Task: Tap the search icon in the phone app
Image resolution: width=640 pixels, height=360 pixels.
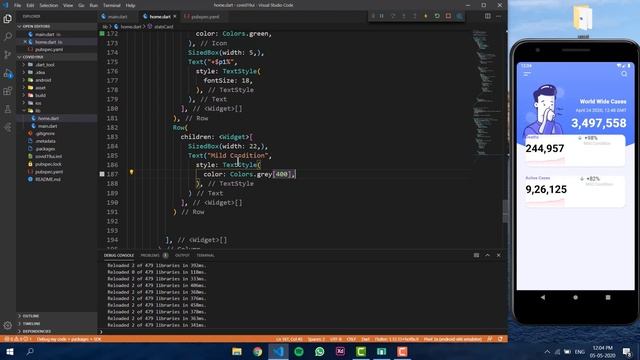Action: 624,74
